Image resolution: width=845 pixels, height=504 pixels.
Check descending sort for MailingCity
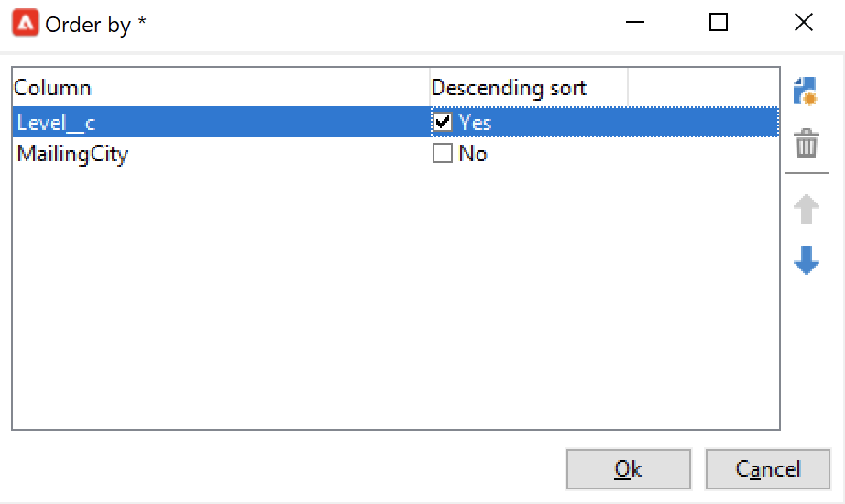point(443,154)
